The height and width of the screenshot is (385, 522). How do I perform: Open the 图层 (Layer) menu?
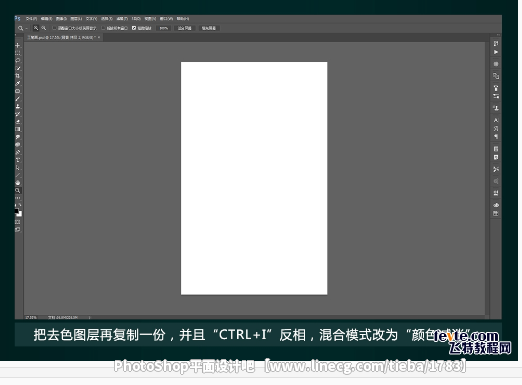click(76, 19)
